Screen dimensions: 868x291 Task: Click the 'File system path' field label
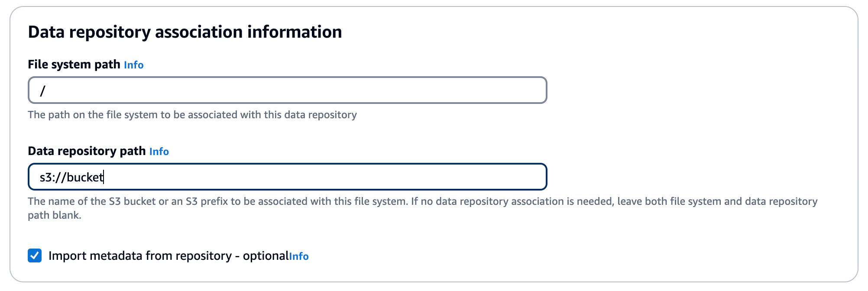(74, 65)
